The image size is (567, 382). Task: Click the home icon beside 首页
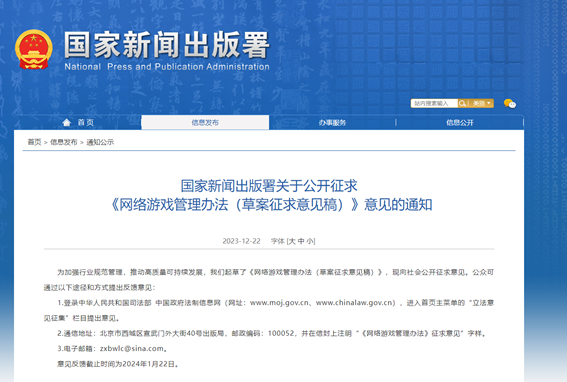coord(67,123)
